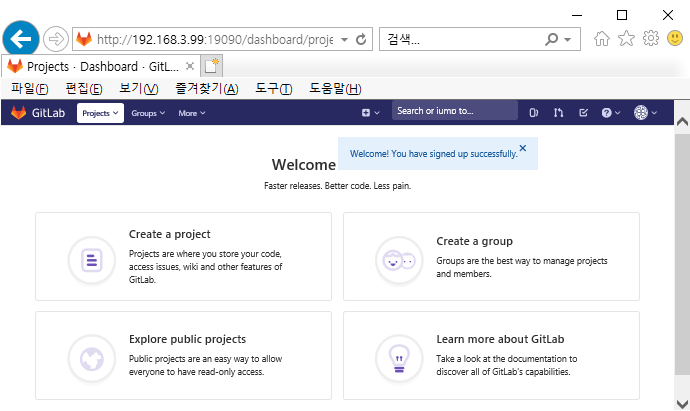Screen dimensions: 690x411
Task: Open the 보기(V) menu
Action: coord(139,89)
